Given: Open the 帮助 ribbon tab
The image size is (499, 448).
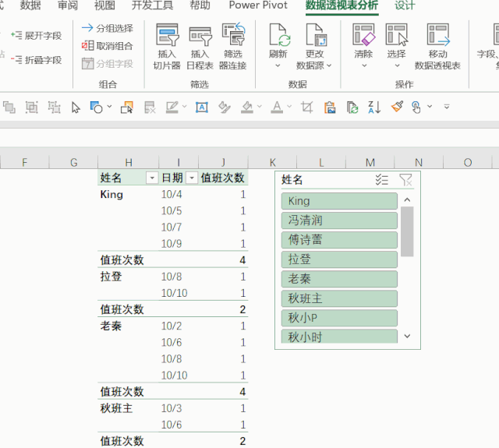Looking at the screenshot, I should coord(200,5).
